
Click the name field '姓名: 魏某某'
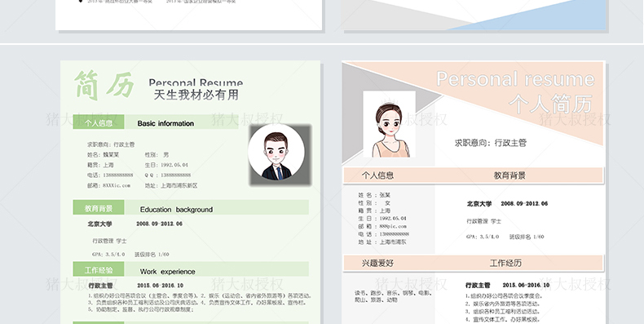[103, 155]
